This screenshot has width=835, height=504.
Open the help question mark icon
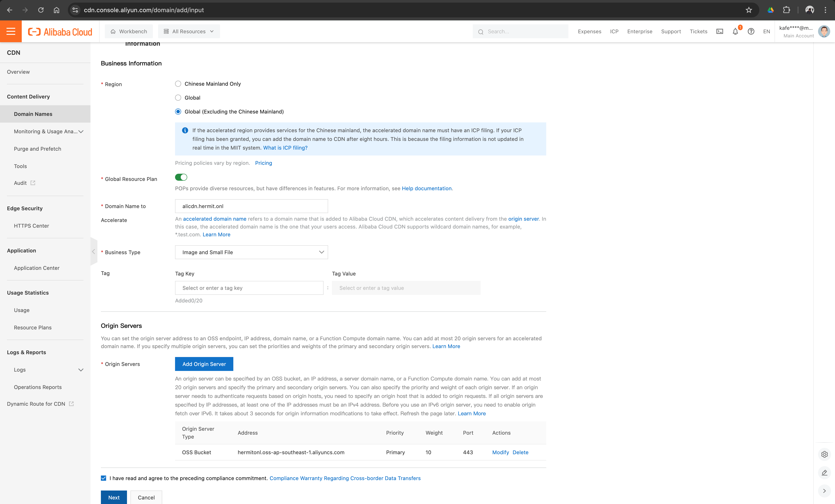tap(751, 31)
